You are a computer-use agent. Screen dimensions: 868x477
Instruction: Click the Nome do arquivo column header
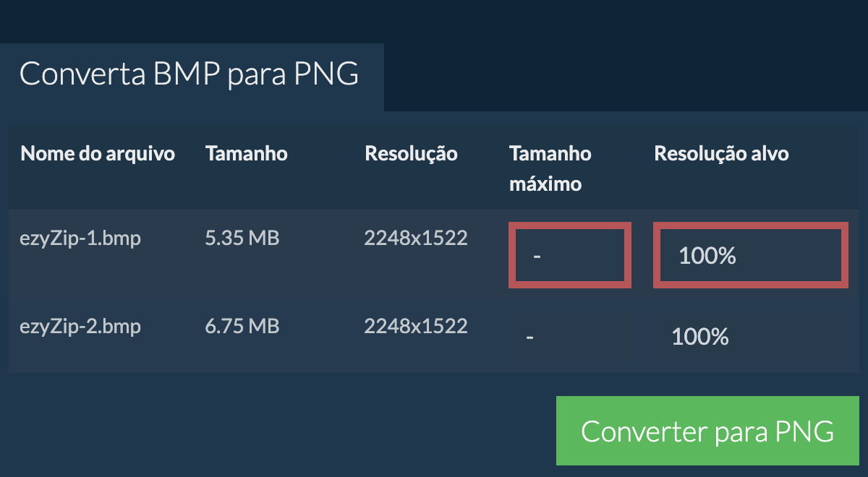[x=98, y=153]
